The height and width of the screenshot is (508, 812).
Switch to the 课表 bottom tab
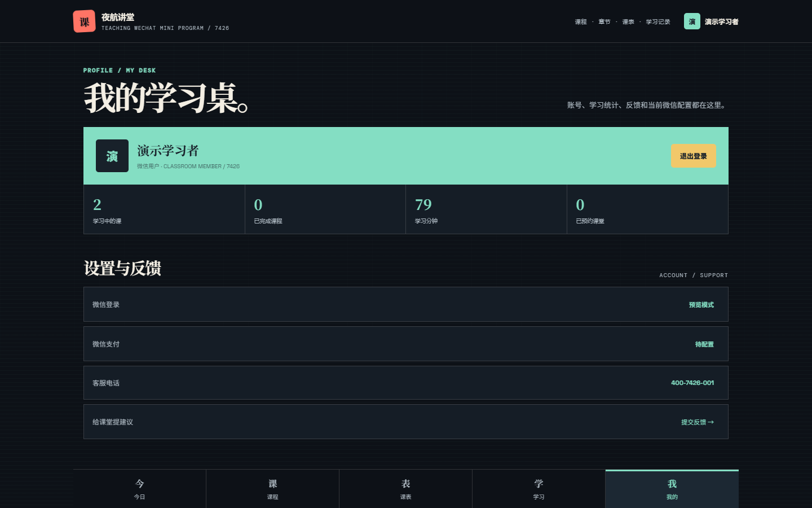[x=406, y=489]
